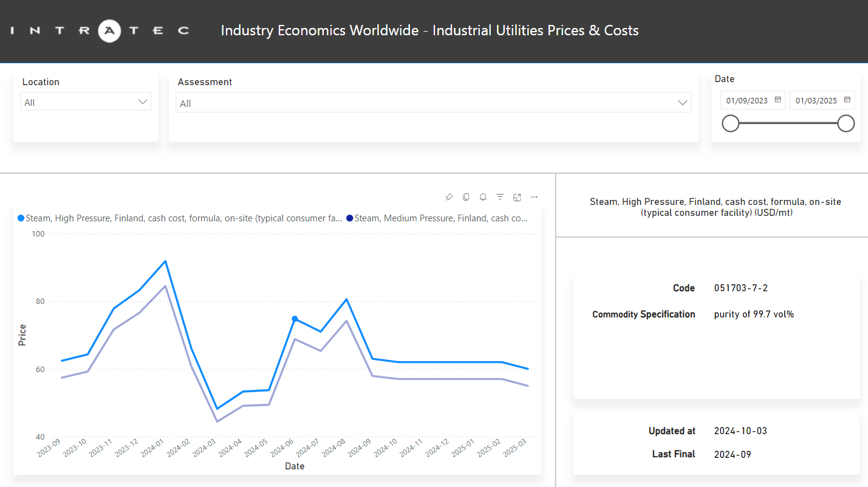Viewport: 868px width, 487px height.
Task: Click the end date field 01/03/2025
Action: [816, 101]
